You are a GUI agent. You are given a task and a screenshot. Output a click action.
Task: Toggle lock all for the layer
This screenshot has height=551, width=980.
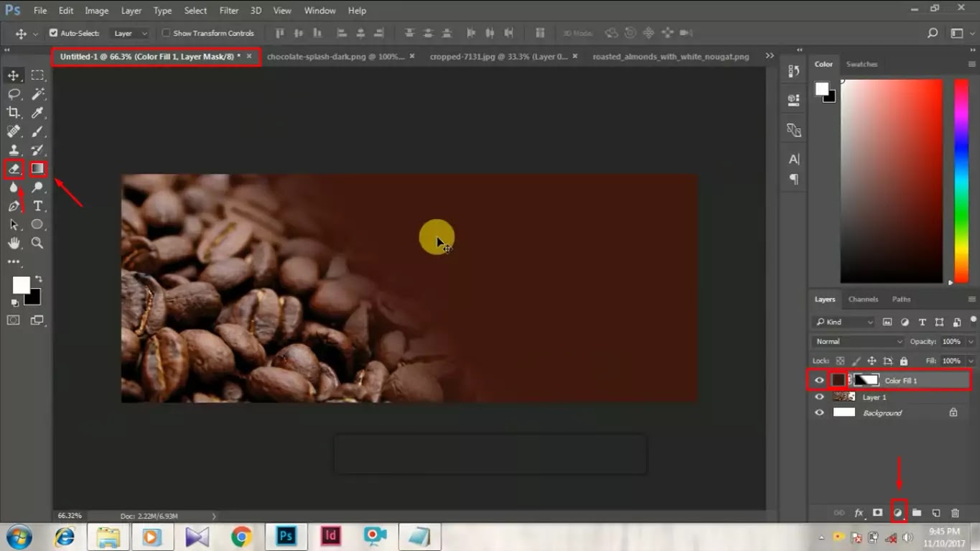pyautogui.click(x=903, y=361)
